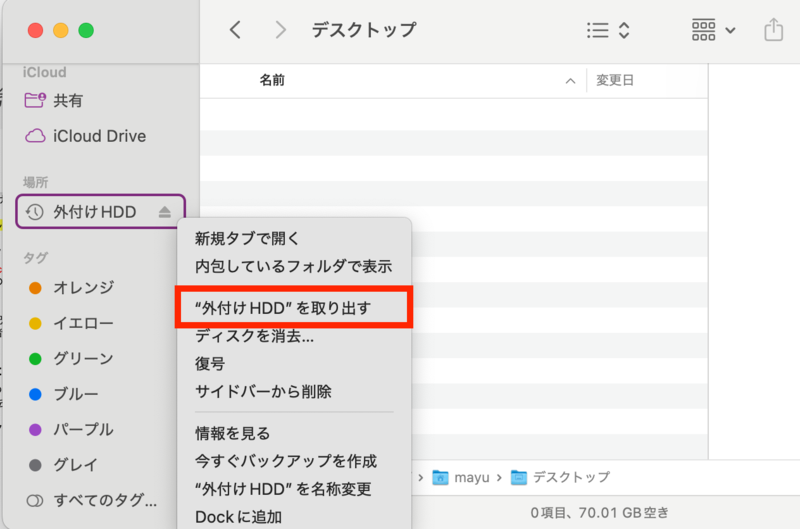Choose “外付けHDD”を取り出す menu item
800x529 pixels.
click(x=294, y=308)
